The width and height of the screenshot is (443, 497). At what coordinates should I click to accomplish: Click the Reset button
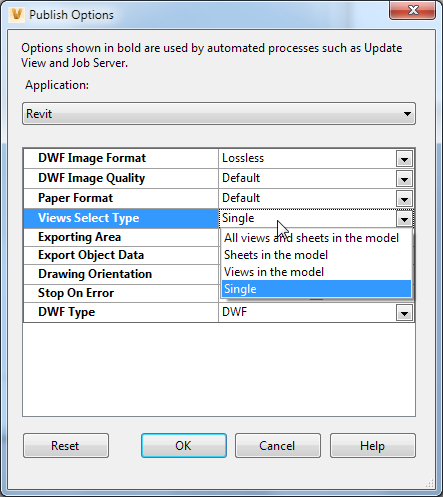point(66,446)
